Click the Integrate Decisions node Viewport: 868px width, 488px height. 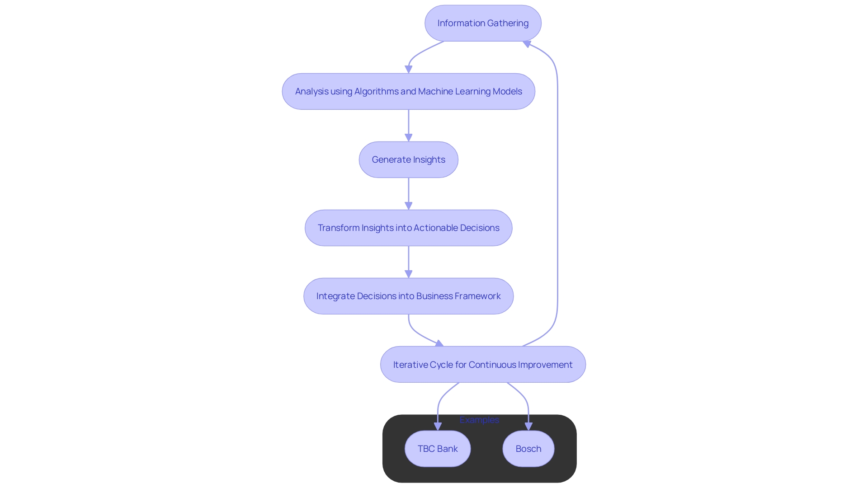click(x=408, y=296)
